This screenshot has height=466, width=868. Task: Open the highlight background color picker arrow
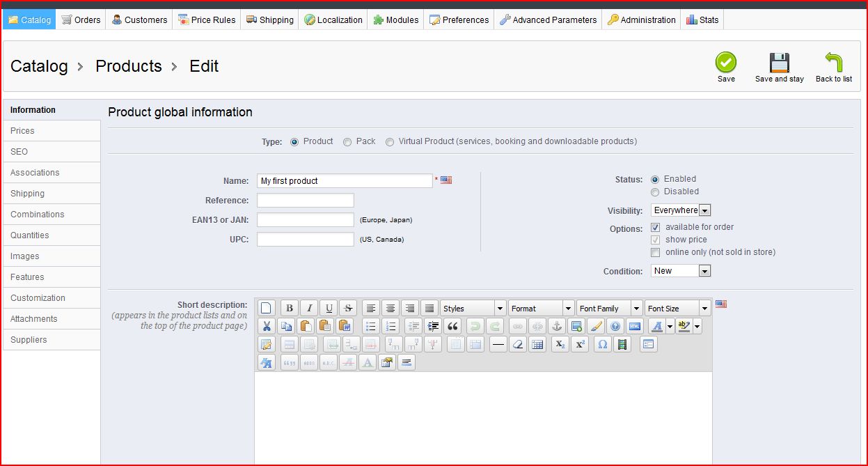[697, 326]
